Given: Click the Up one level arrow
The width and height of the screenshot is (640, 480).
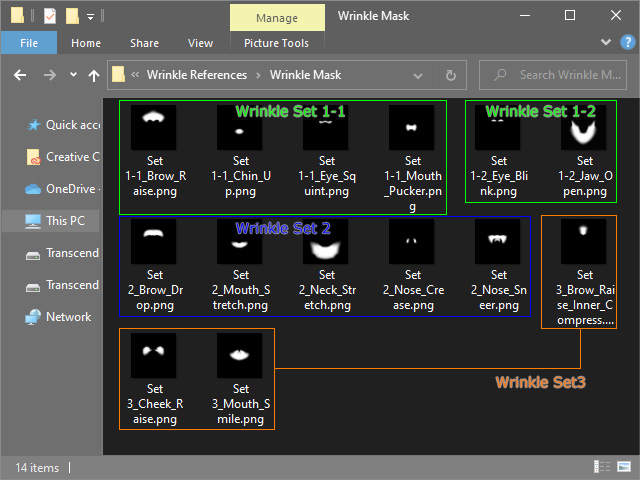Looking at the screenshot, I should point(94,75).
